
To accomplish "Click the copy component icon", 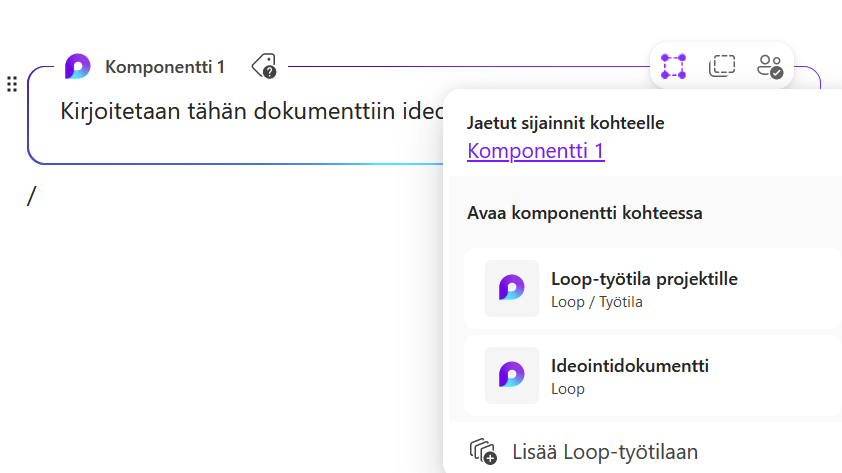I will coord(721,67).
